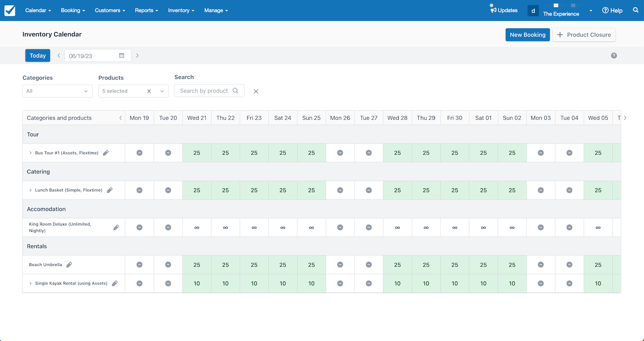Edit Beach Umbrella pencil icon

pyautogui.click(x=69, y=265)
